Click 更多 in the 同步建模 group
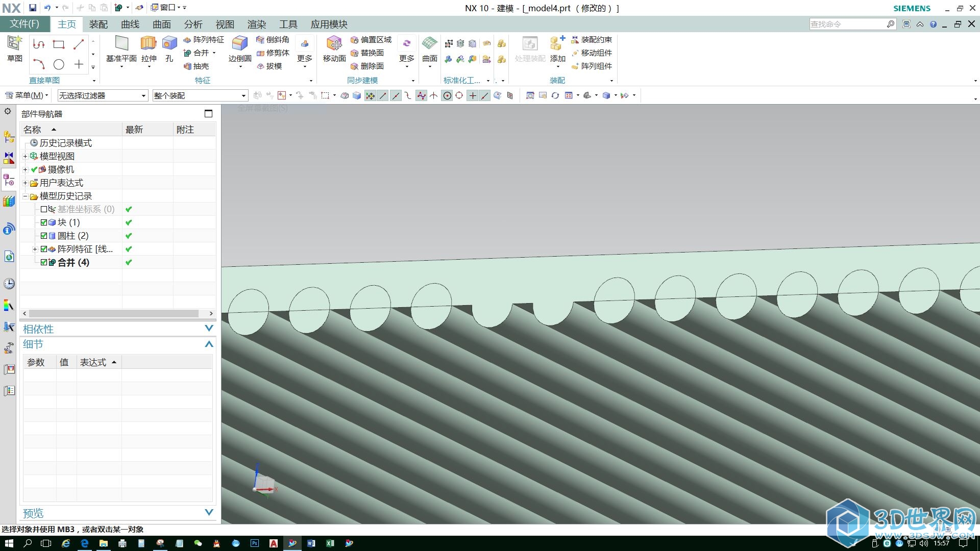 click(407, 52)
